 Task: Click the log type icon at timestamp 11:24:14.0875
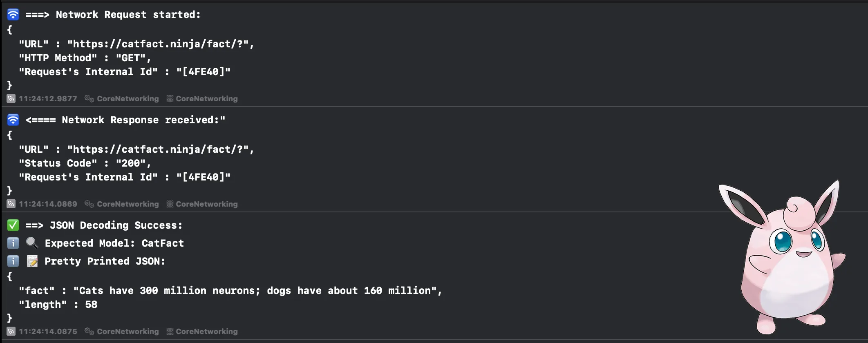(11, 331)
